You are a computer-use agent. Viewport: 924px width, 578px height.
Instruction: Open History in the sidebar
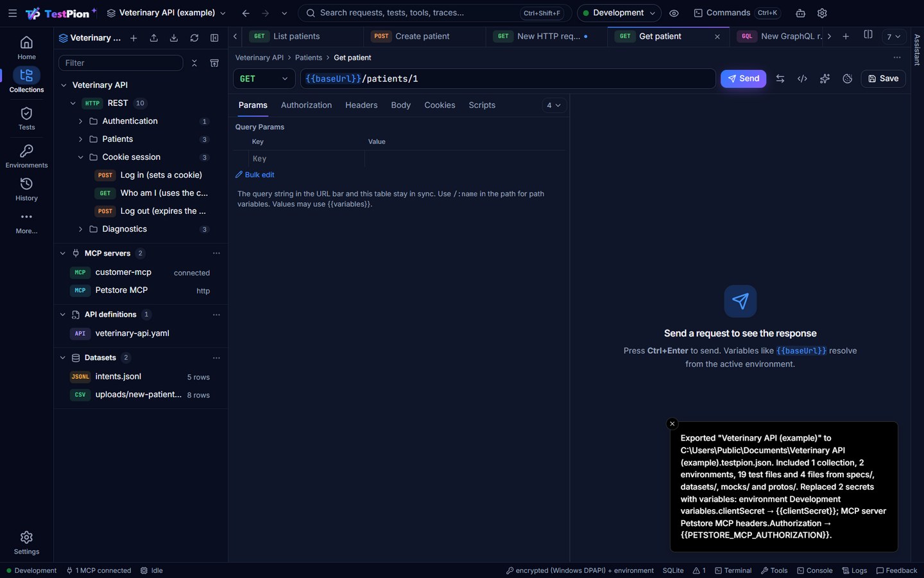click(26, 189)
